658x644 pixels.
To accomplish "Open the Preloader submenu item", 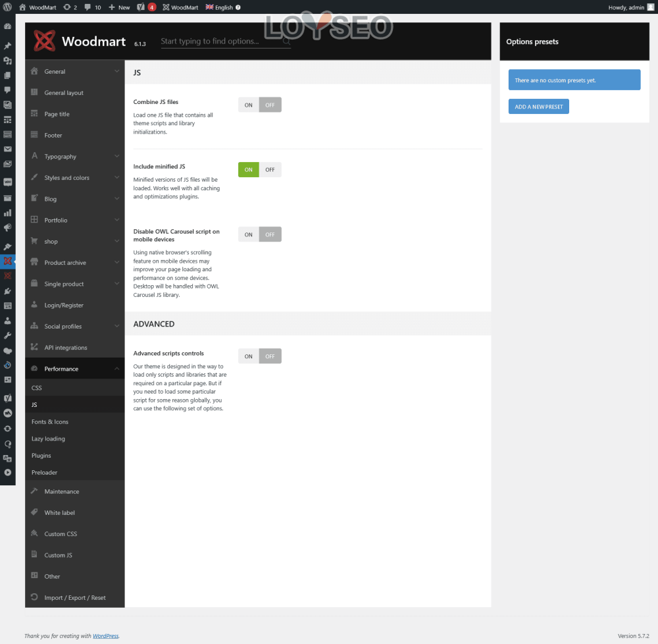I will 75,472.
